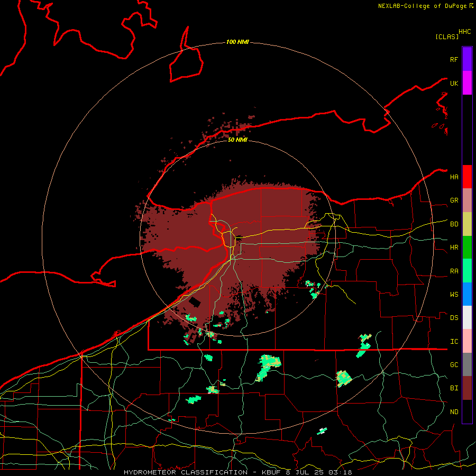
Task: Select the GC gray legend swatch
Action: tap(467, 364)
